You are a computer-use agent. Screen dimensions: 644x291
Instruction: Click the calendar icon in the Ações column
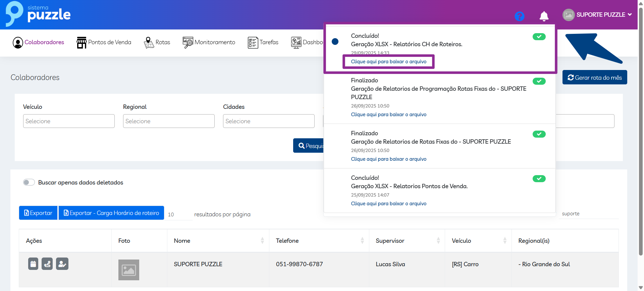tap(33, 264)
